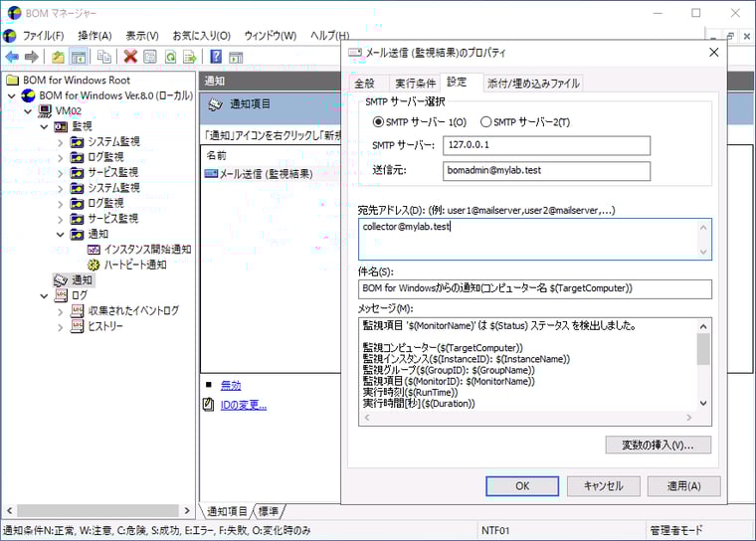Click the OK button

522,486
